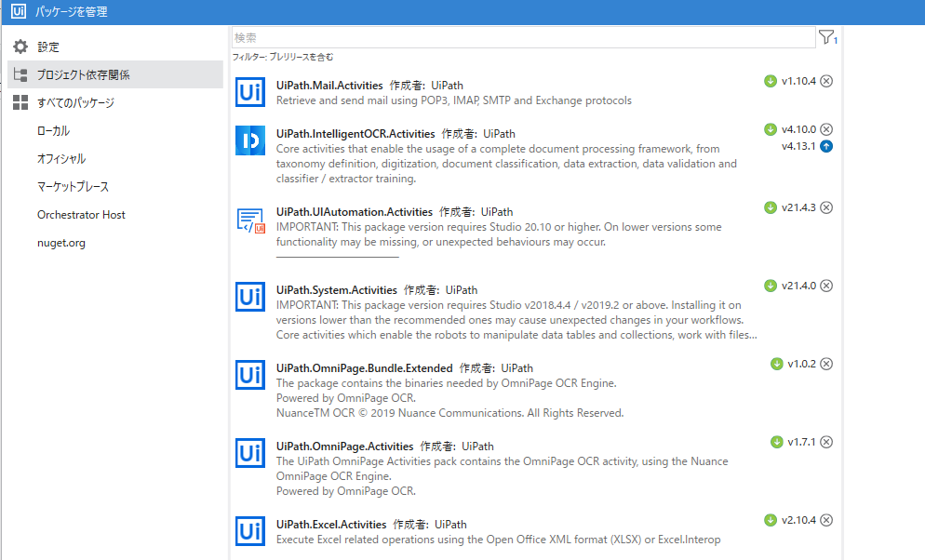This screenshot has height=560, width=925.
Task: Select プロジェクト依存関係 in the sidebar
Action: point(115,74)
